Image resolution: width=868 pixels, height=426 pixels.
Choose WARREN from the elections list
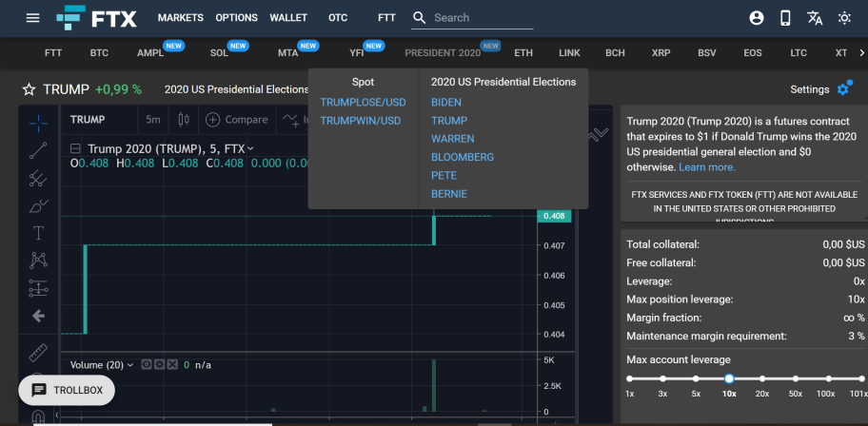452,139
